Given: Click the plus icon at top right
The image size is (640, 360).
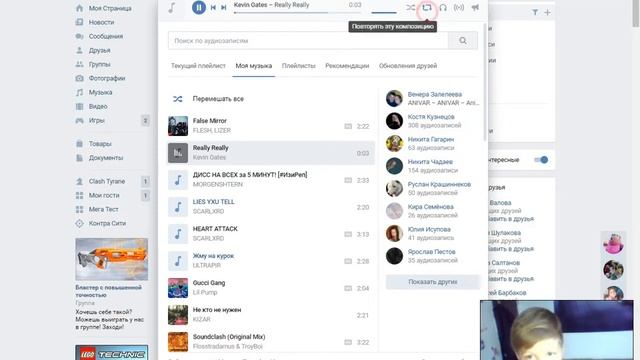Looking at the screenshot, I should click(x=547, y=13).
